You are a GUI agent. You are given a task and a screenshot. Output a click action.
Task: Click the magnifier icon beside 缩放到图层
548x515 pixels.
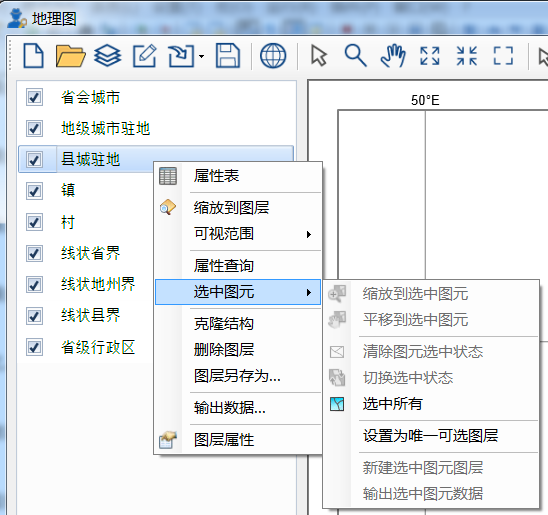[168, 207]
